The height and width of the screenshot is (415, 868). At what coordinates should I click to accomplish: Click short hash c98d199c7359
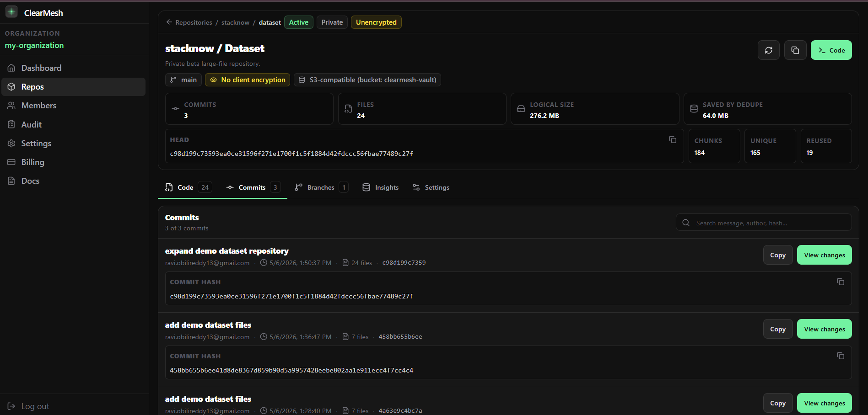[404, 263]
